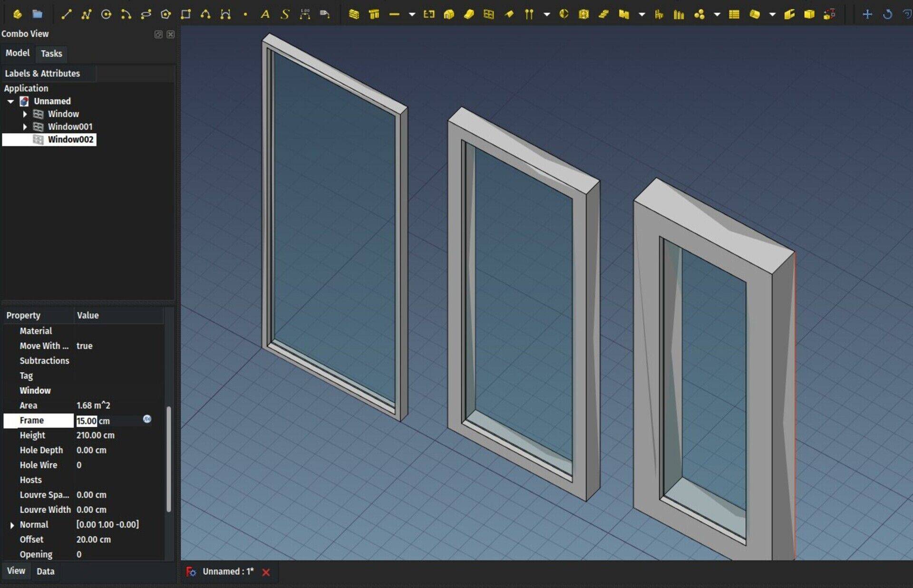Select the Ellipse drawing tool
The image size is (913, 588).
click(x=146, y=14)
